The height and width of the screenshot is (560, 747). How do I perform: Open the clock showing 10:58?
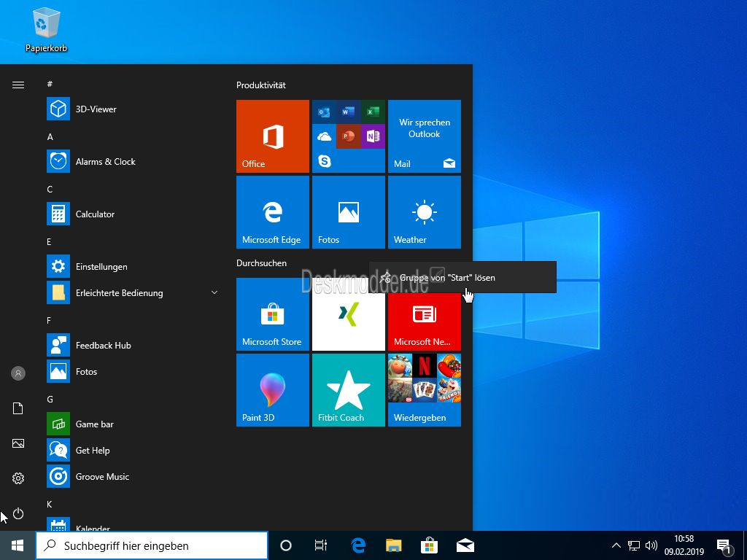pos(684,545)
